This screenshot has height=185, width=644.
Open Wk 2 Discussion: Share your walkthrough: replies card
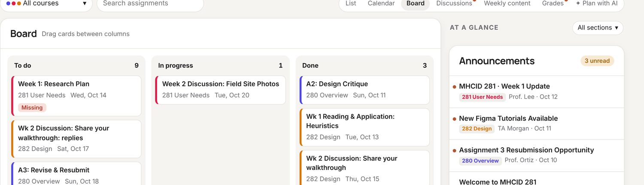pos(76,139)
